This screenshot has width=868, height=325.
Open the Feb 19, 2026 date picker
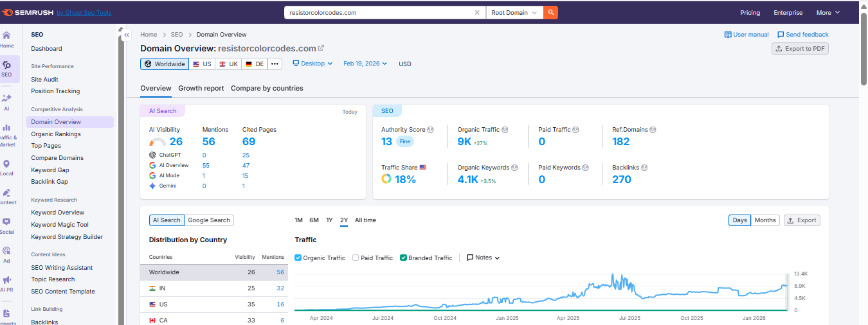click(365, 64)
